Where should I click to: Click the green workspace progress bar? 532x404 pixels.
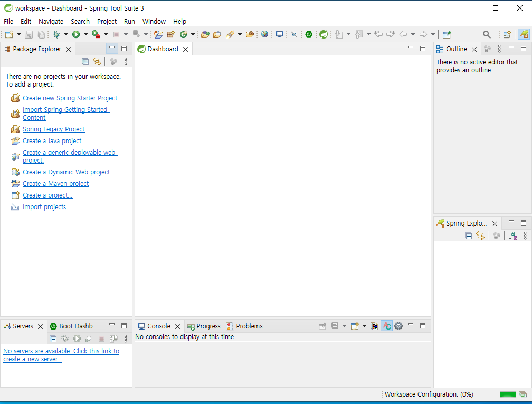click(508, 394)
